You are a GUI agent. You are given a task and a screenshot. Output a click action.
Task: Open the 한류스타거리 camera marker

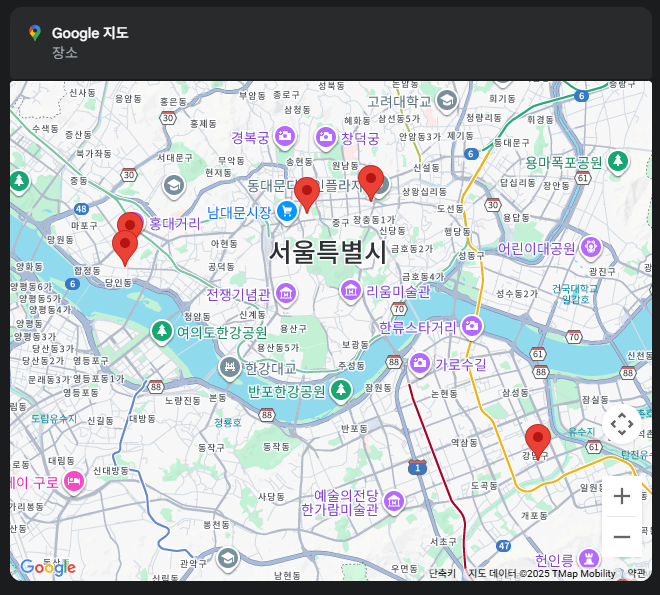coord(471,326)
